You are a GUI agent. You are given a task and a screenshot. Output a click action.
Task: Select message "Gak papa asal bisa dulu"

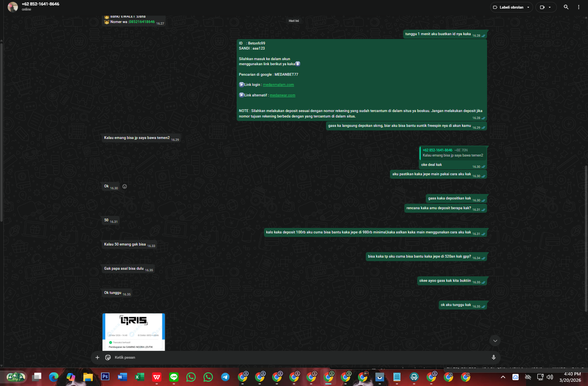coord(128,269)
